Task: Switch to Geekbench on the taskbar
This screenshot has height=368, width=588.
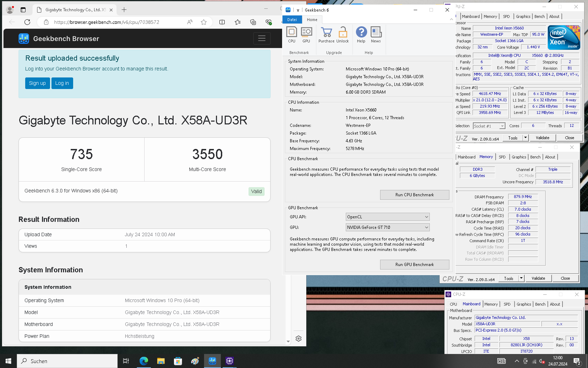Action: click(212, 361)
